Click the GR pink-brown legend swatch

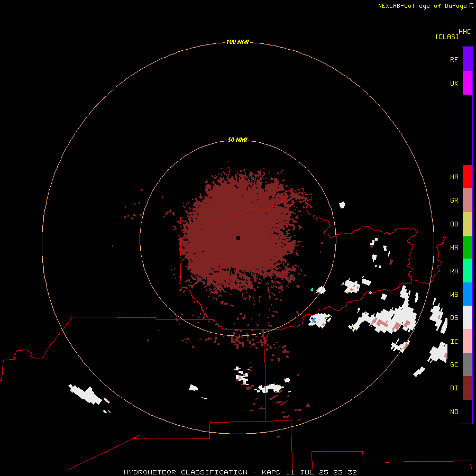pos(467,200)
